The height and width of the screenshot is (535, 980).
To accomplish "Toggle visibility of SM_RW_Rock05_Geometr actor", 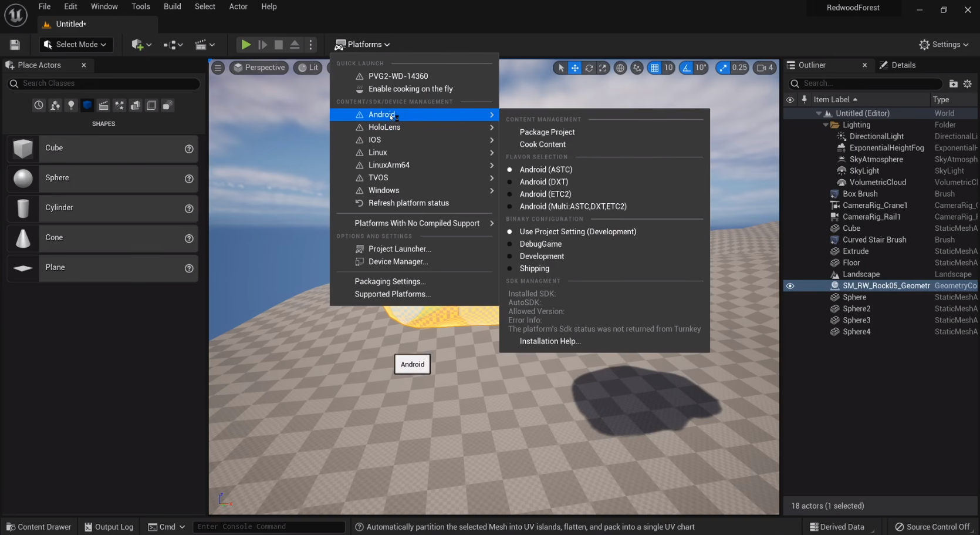I will click(790, 286).
